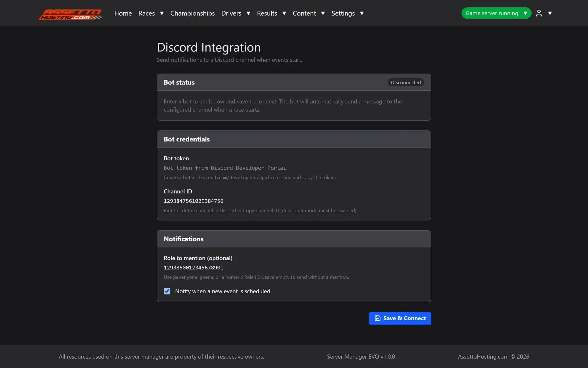Viewport: 588px width, 368px height.
Task: Open the Championships page
Action: pos(193,13)
